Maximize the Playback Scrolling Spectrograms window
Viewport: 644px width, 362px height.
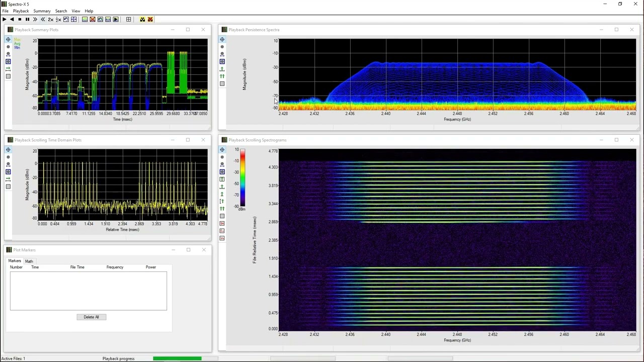tap(616, 140)
